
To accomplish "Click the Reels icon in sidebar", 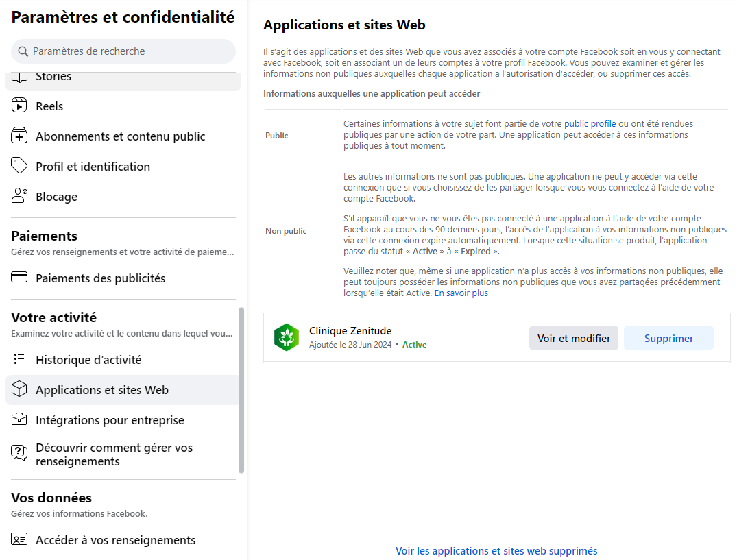I will coord(19,106).
